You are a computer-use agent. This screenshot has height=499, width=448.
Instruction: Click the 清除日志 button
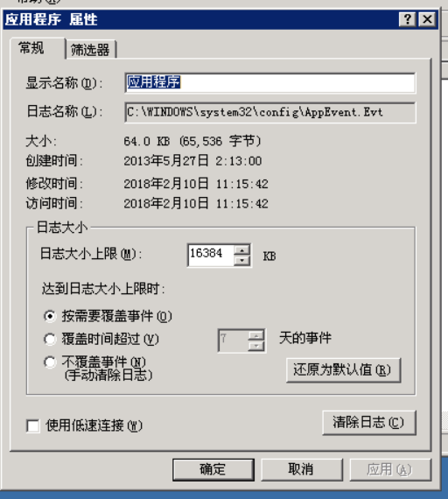(369, 423)
